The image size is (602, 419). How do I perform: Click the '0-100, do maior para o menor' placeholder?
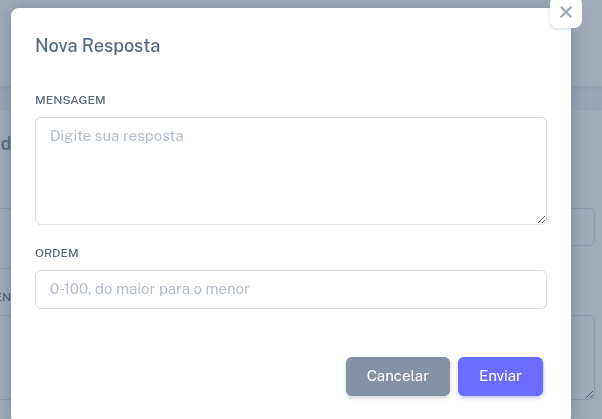pos(150,289)
